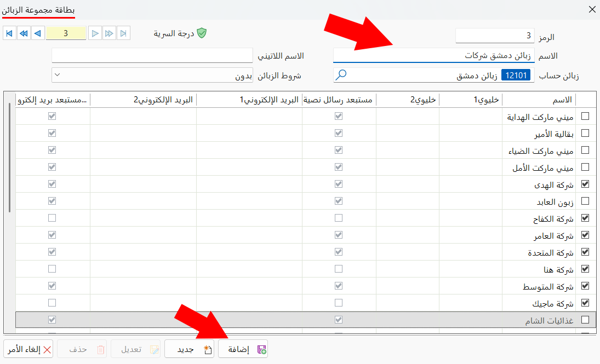Select the خليوي1 column header
600x364 pixels.
click(471, 100)
